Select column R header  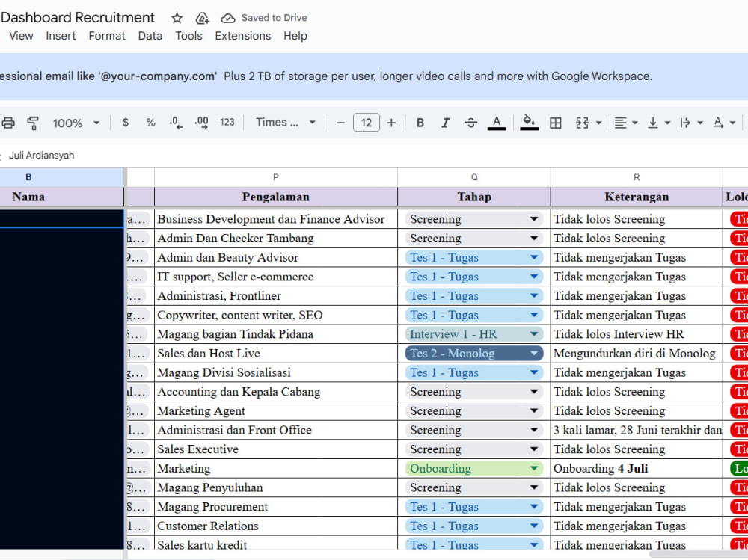pyautogui.click(x=637, y=177)
